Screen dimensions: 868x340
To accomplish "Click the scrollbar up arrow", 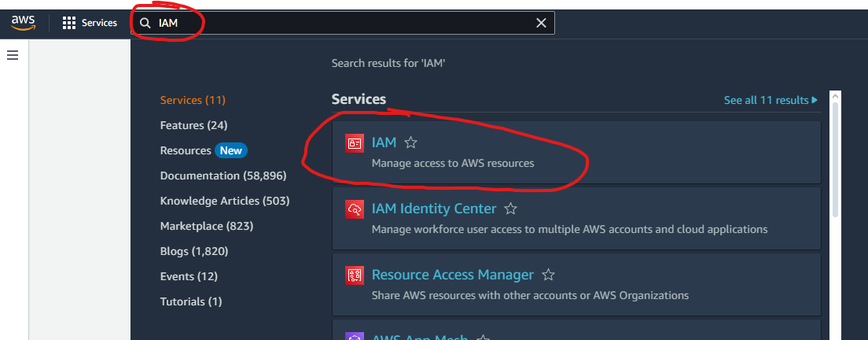I will [835, 96].
